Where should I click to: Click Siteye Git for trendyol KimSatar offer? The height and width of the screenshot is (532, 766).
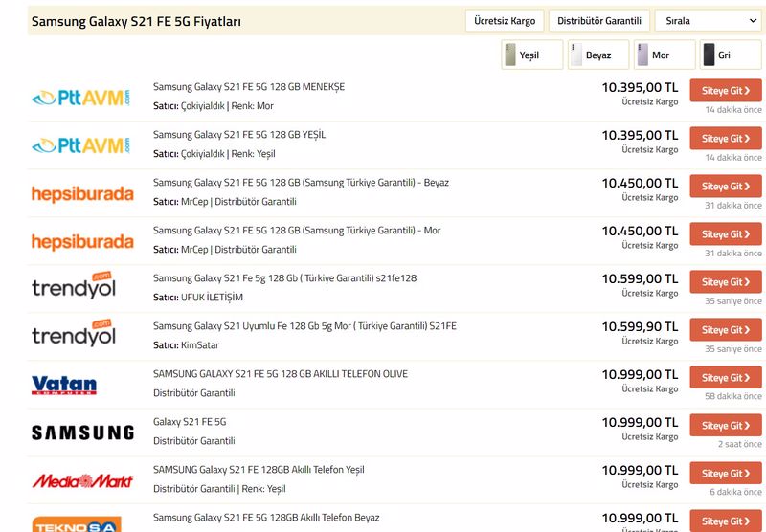coord(726,329)
